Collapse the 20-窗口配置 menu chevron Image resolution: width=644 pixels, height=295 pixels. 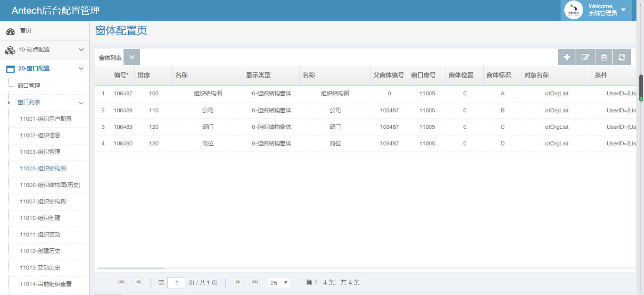(x=81, y=68)
